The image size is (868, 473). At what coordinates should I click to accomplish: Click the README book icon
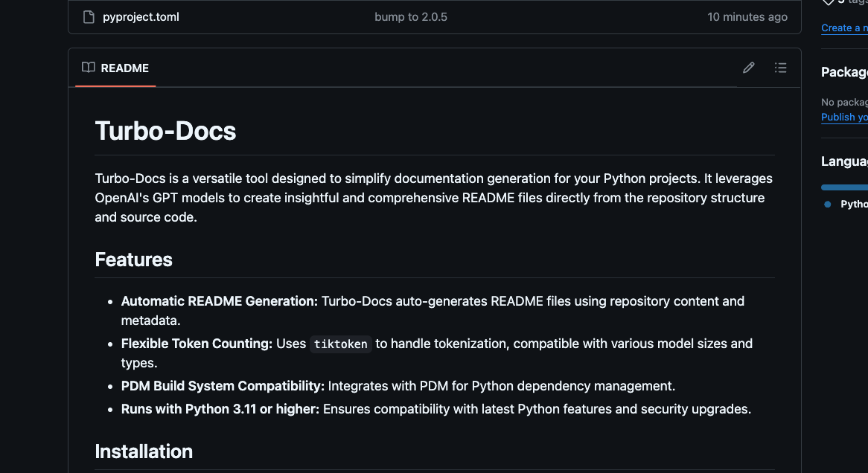coord(89,68)
